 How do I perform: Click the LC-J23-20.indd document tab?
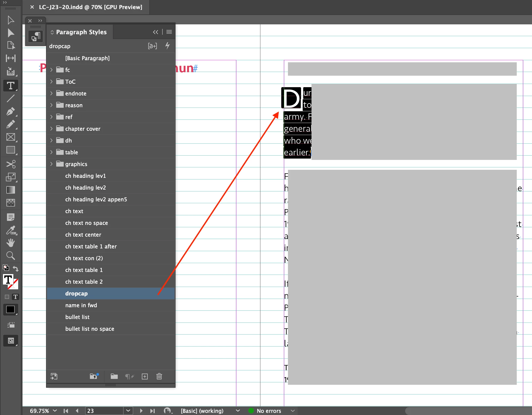point(90,7)
